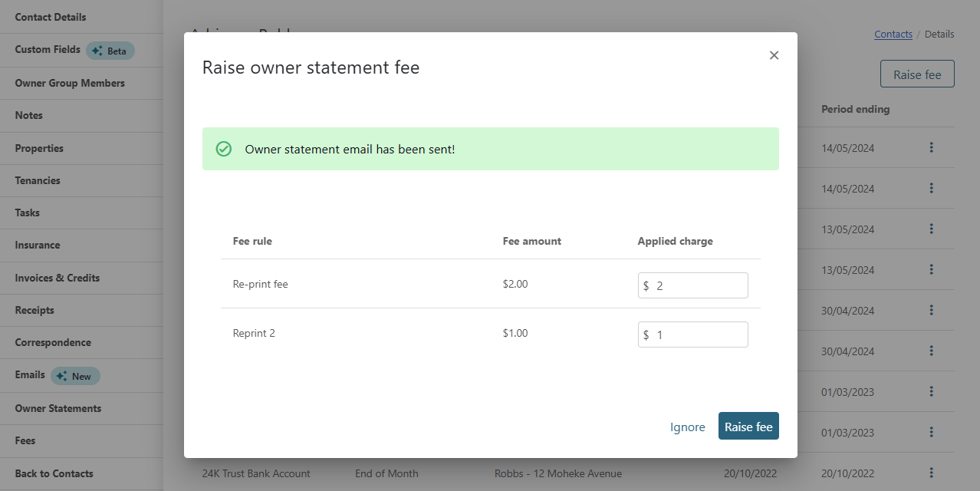Open kebab menu for first 14/05/2024 row
Image resolution: width=980 pixels, height=491 pixels.
click(931, 147)
